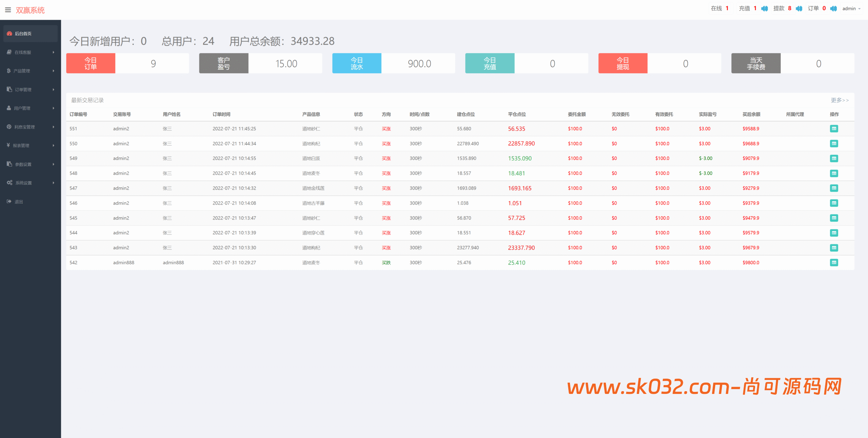
Task: Click the operation icon for order 542
Action: 834,262
